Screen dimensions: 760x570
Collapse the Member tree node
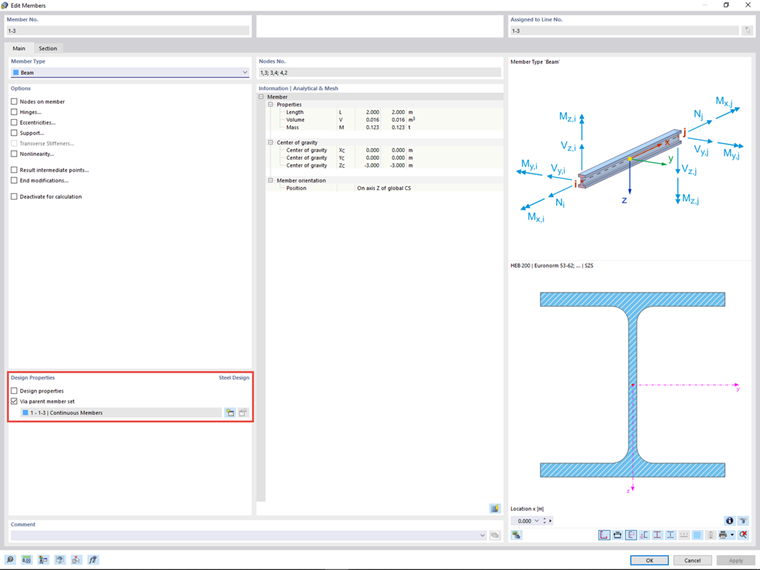pyautogui.click(x=261, y=97)
